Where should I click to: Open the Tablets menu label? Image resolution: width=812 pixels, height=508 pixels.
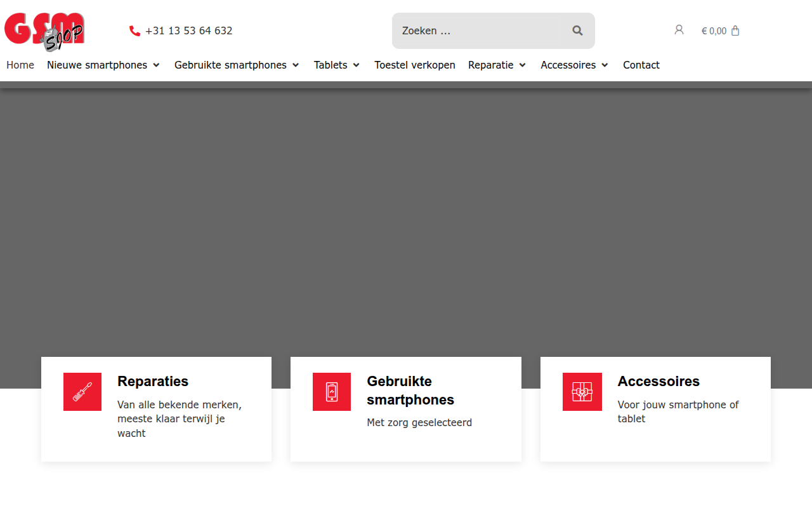click(x=331, y=65)
